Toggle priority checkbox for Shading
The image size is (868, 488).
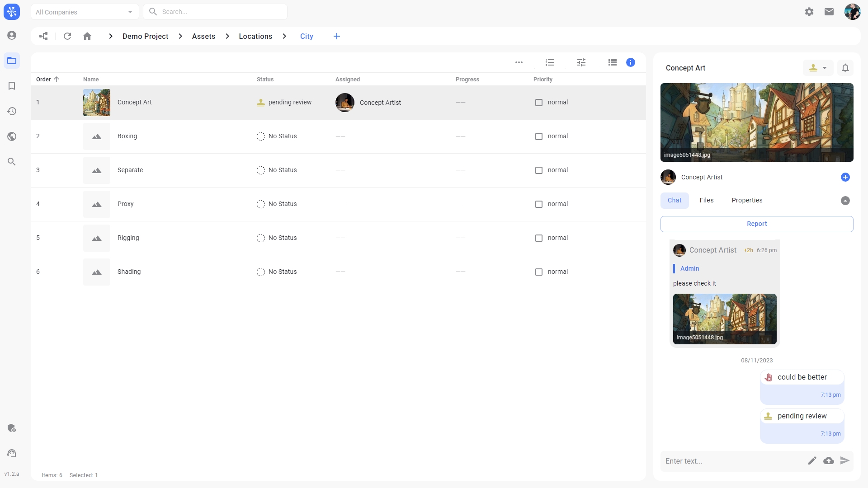point(539,272)
